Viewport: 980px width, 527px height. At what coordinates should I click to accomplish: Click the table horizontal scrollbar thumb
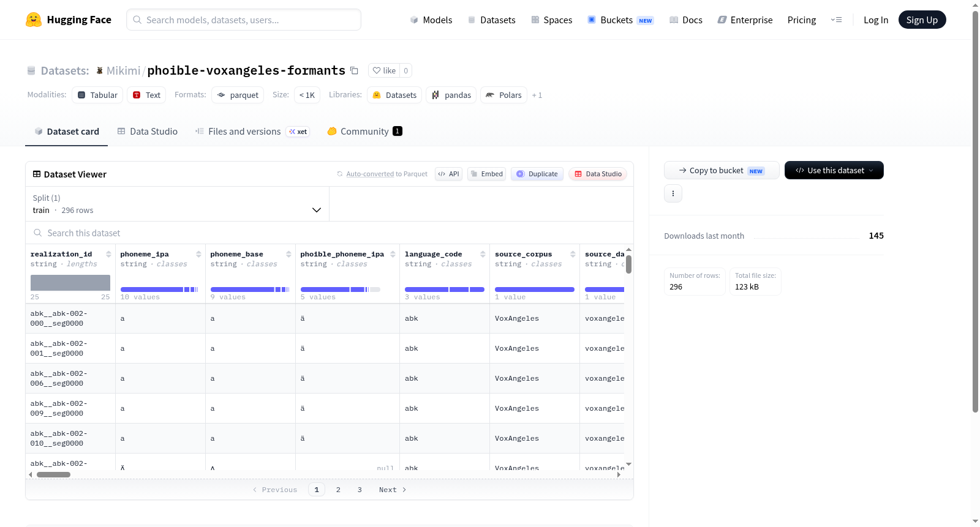pos(53,474)
